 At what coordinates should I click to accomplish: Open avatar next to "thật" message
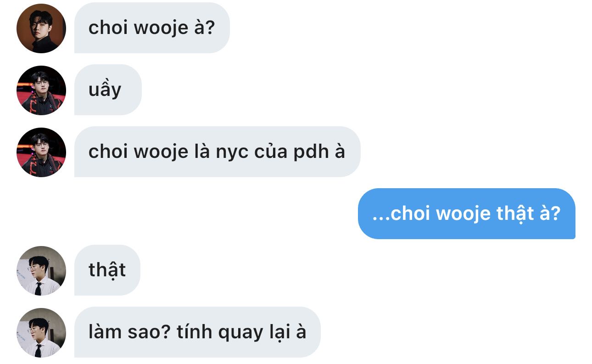(41, 270)
